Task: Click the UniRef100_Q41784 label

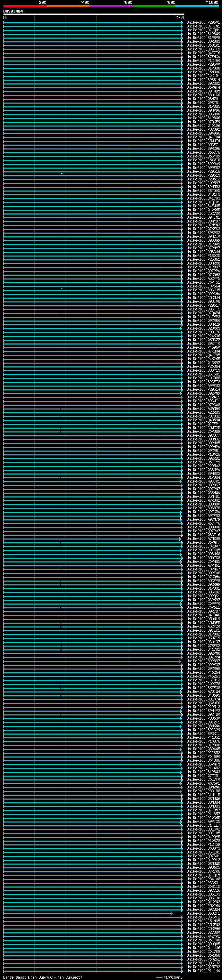Action: click(x=203, y=137)
